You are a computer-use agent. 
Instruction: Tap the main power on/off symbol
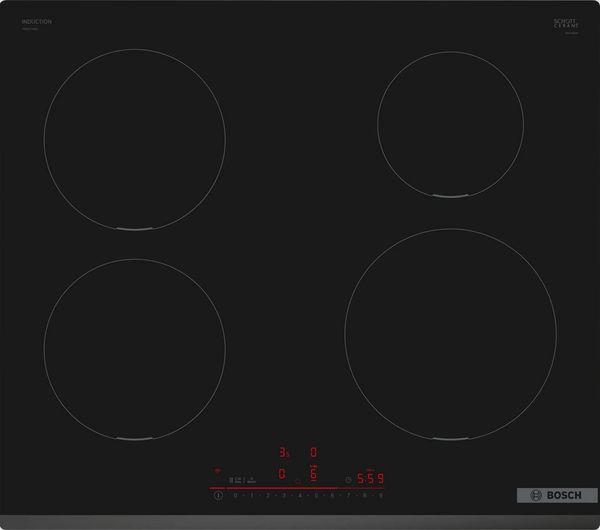point(218,496)
